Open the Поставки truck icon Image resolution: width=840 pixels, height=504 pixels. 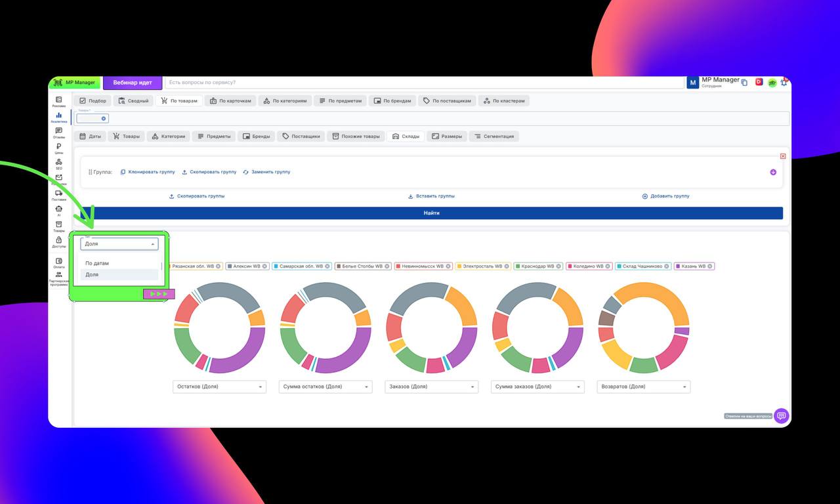[x=58, y=194]
